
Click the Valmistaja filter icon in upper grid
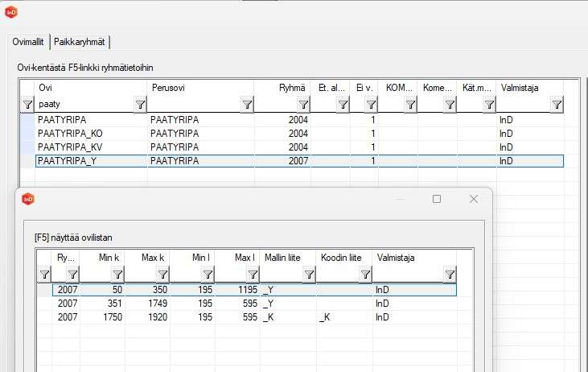[557, 104]
